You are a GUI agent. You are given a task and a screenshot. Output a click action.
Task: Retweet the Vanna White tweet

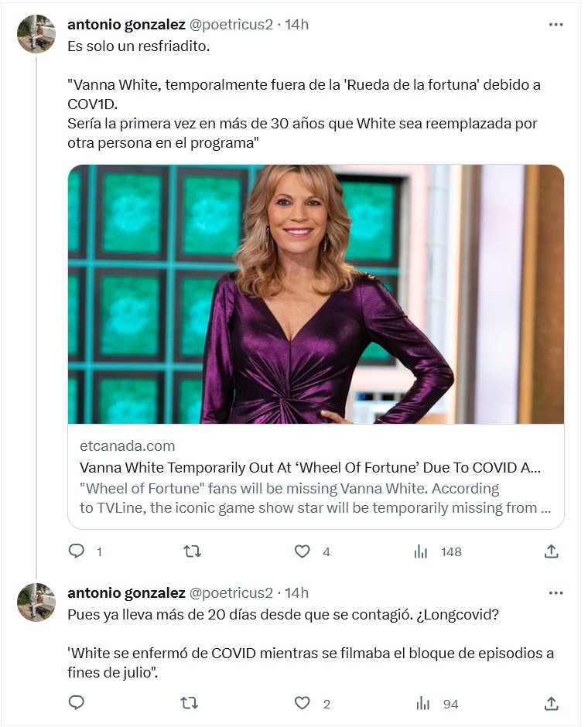[191, 551]
